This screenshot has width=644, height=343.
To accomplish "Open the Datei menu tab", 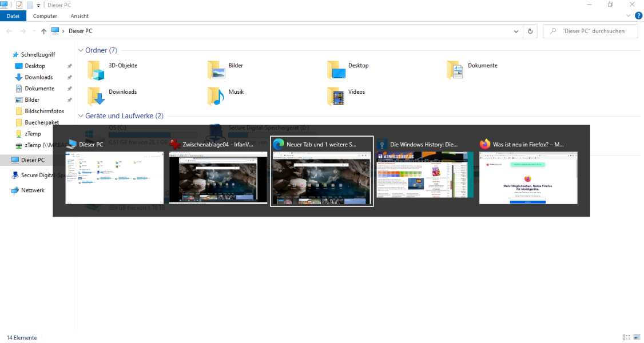I will 13,16.
